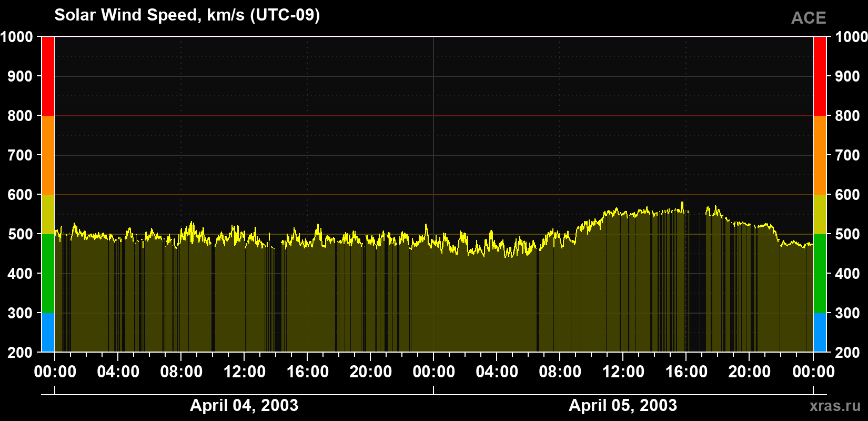The width and height of the screenshot is (868, 421).
Task: Click the "12:00" time label for April 05
Action: 623,372
